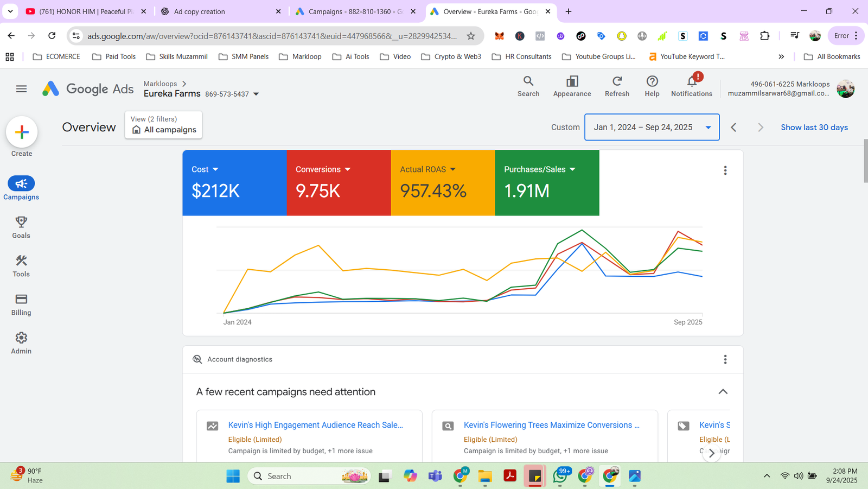
Task: Open the Google Ads hamburger menu
Action: (x=21, y=88)
